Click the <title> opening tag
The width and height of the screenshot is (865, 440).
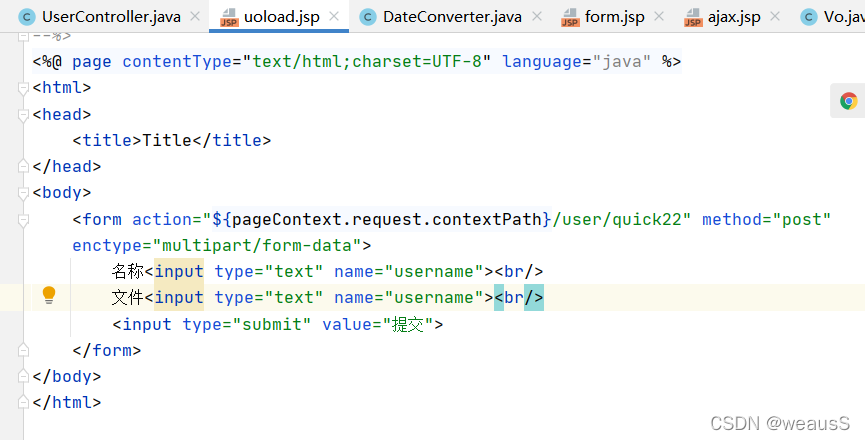point(107,140)
